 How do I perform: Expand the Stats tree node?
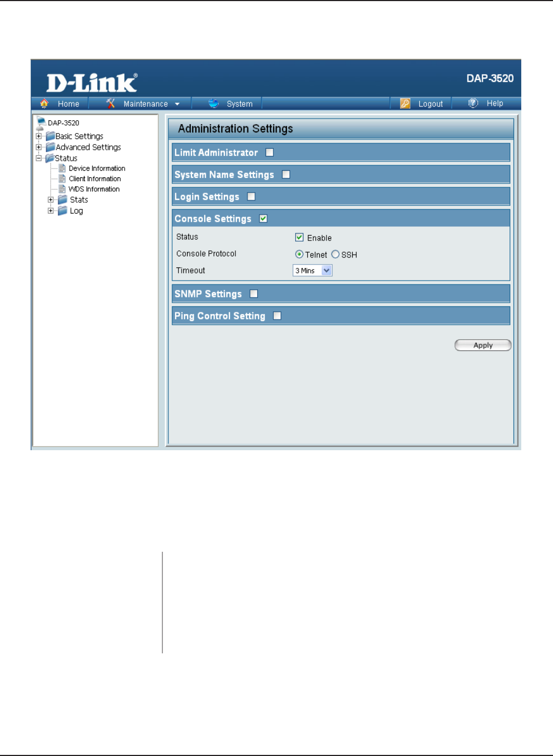coord(50,199)
